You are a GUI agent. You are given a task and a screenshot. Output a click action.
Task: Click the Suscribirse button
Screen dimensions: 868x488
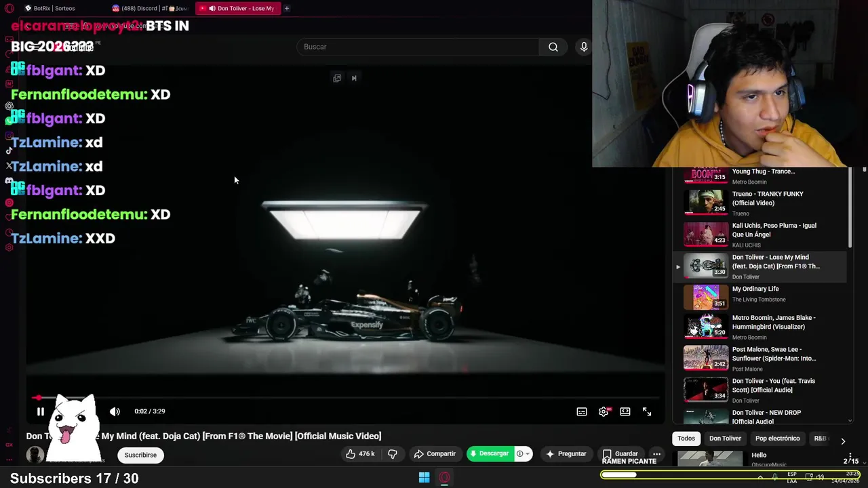click(x=140, y=455)
